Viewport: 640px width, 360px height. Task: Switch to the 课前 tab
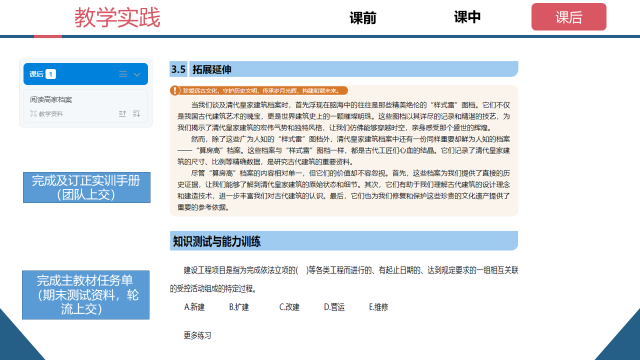point(363,18)
